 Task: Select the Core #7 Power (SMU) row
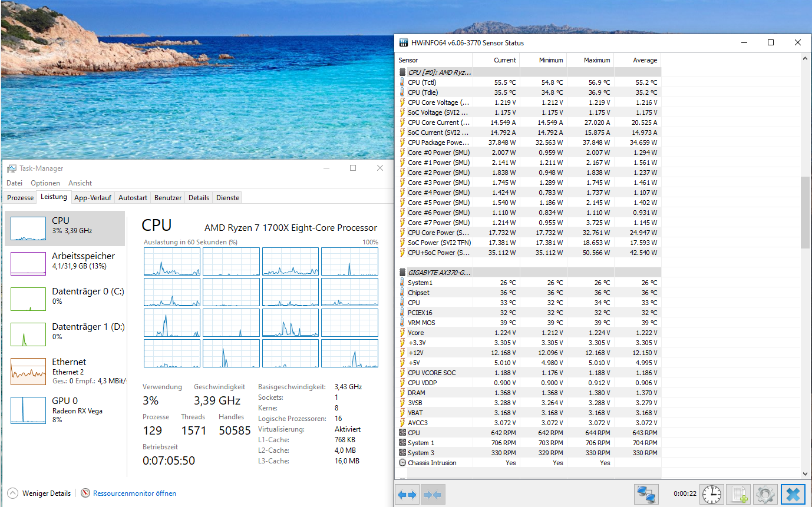click(528, 223)
